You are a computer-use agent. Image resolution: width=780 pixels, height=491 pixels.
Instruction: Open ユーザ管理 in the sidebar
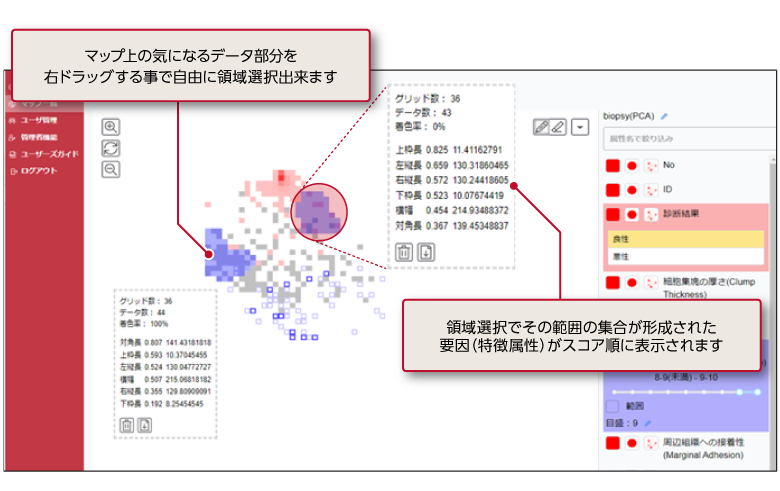point(38,119)
